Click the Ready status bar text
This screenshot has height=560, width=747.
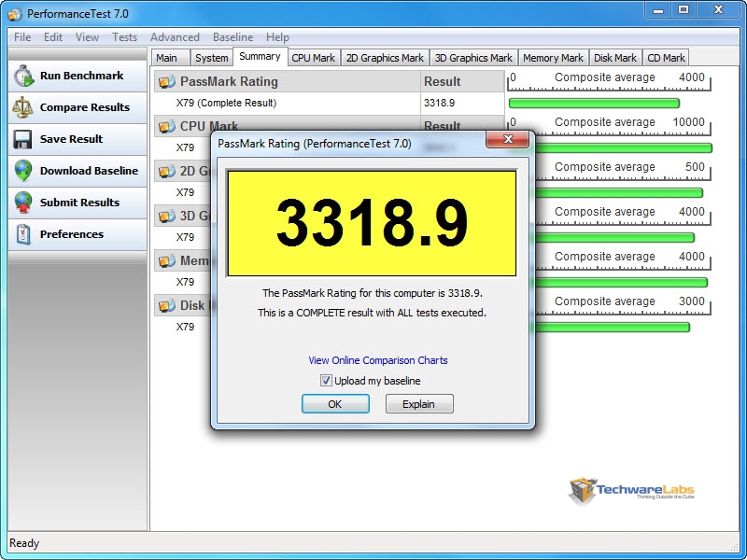pos(24,543)
